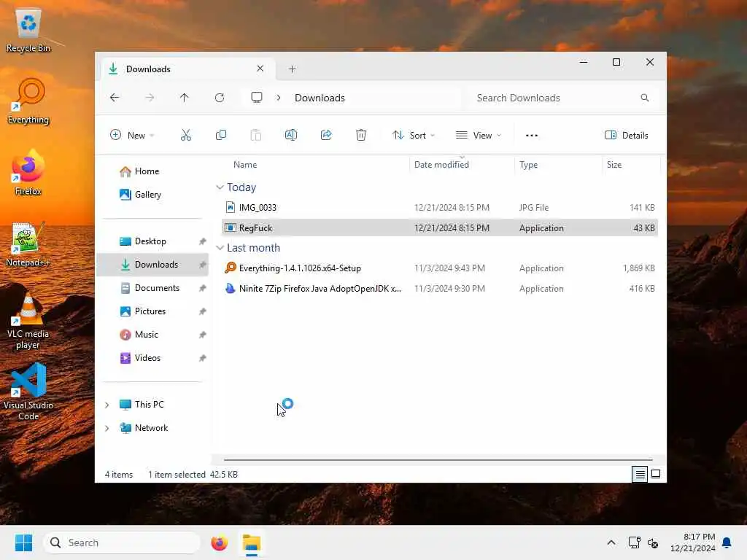Open the New dropdown menu
The width and height of the screenshot is (747, 560).
coord(132,135)
